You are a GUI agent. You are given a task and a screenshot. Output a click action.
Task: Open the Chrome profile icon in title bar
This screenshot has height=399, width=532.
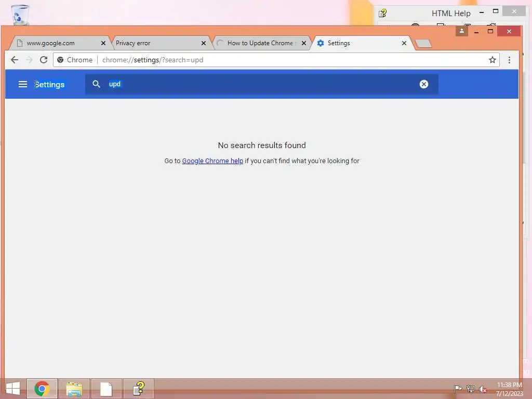(462, 31)
